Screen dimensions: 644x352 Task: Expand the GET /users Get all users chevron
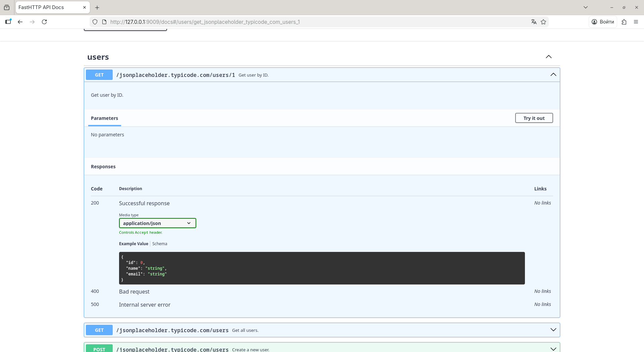click(x=553, y=330)
